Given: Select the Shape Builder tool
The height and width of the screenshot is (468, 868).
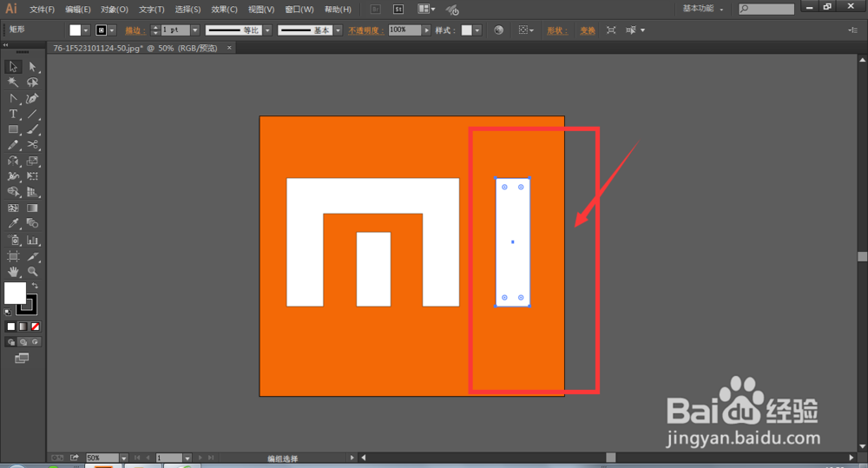Looking at the screenshot, I should click(13, 192).
